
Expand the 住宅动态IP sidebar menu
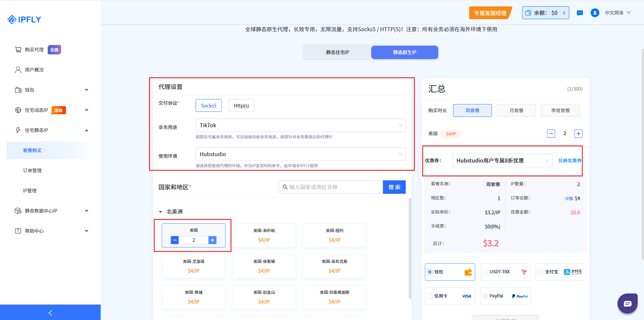[87, 110]
